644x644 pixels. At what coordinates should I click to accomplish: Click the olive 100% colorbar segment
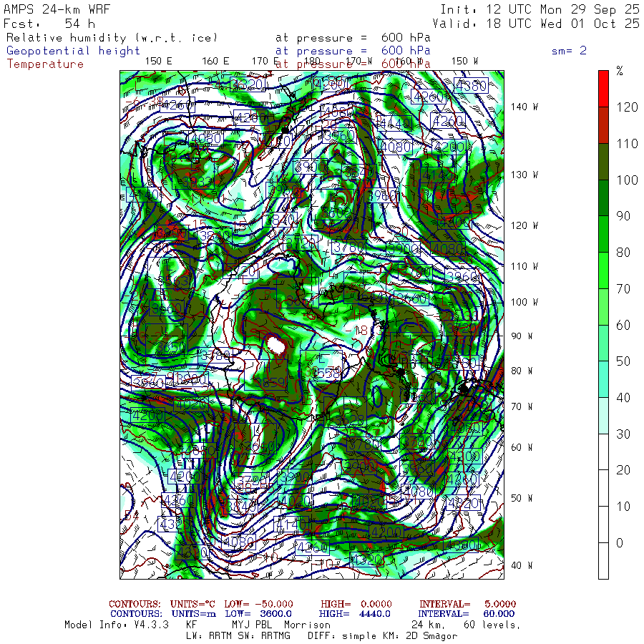coord(603,162)
